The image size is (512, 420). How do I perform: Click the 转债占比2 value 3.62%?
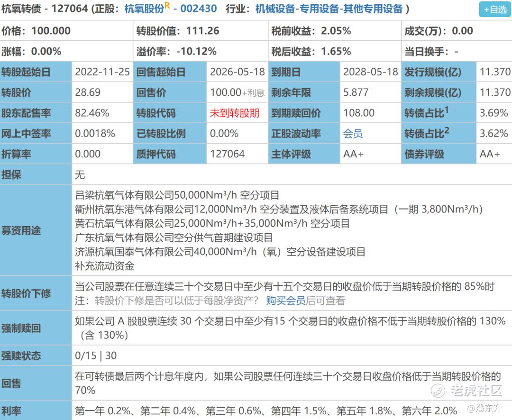tap(494, 134)
